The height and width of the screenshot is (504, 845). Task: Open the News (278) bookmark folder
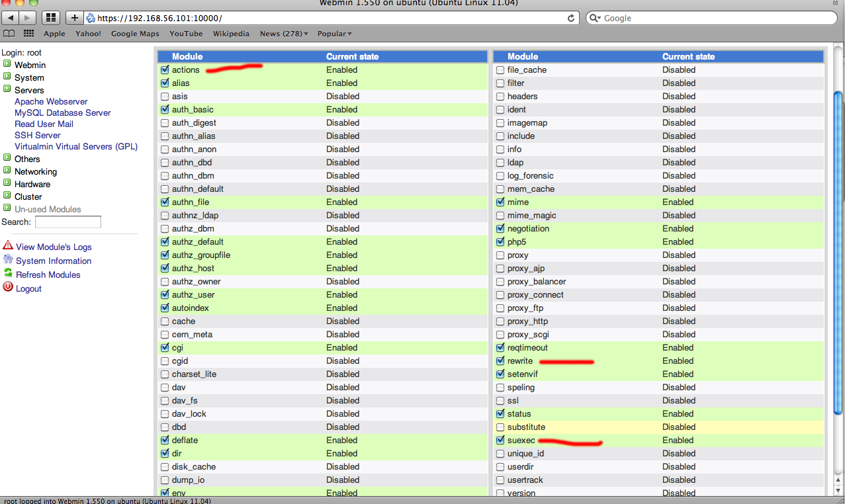pyautogui.click(x=284, y=34)
